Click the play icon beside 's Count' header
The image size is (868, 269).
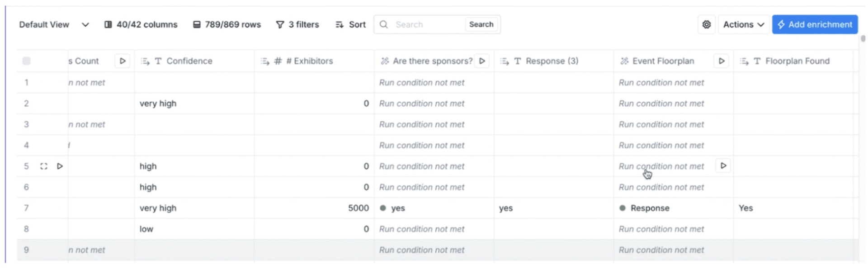(123, 61)
